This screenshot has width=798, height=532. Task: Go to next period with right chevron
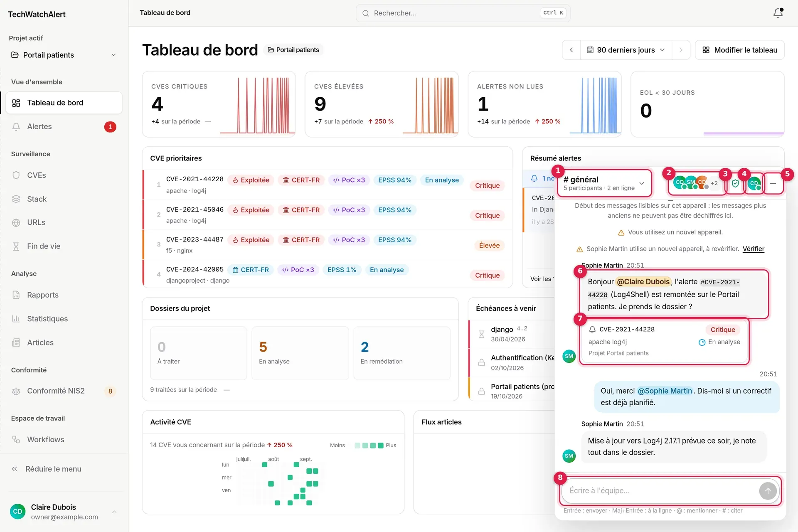pos(681,50)
